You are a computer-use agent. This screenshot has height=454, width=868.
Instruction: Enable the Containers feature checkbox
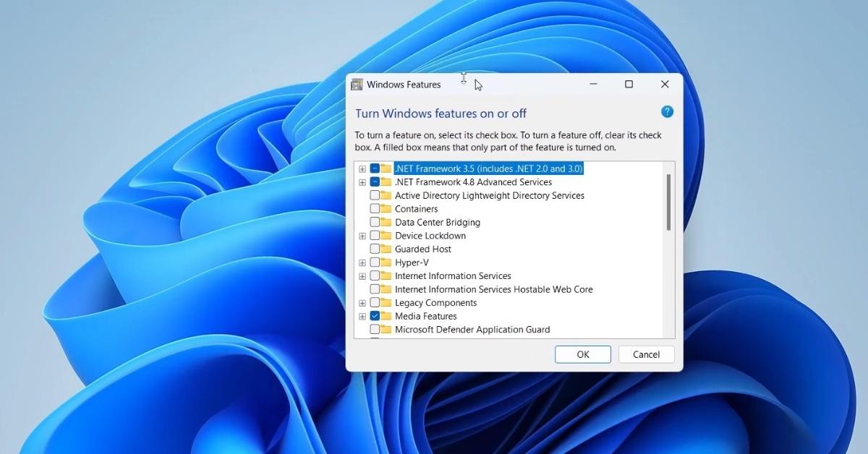(x=375, y=209)
